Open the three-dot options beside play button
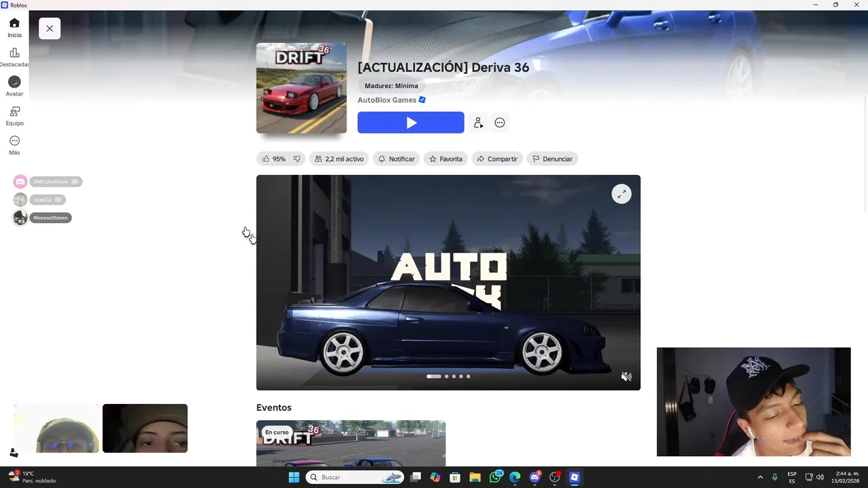868x488 pixels. pos(500,123)
